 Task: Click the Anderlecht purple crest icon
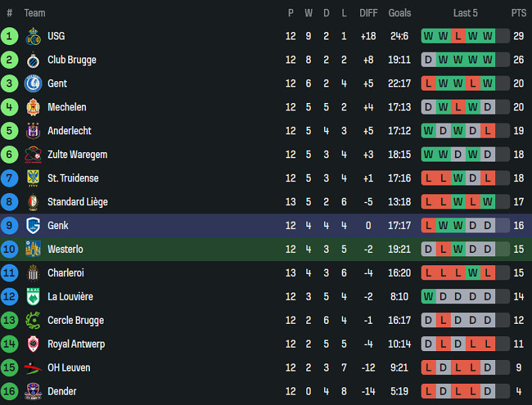click(33, 131)
